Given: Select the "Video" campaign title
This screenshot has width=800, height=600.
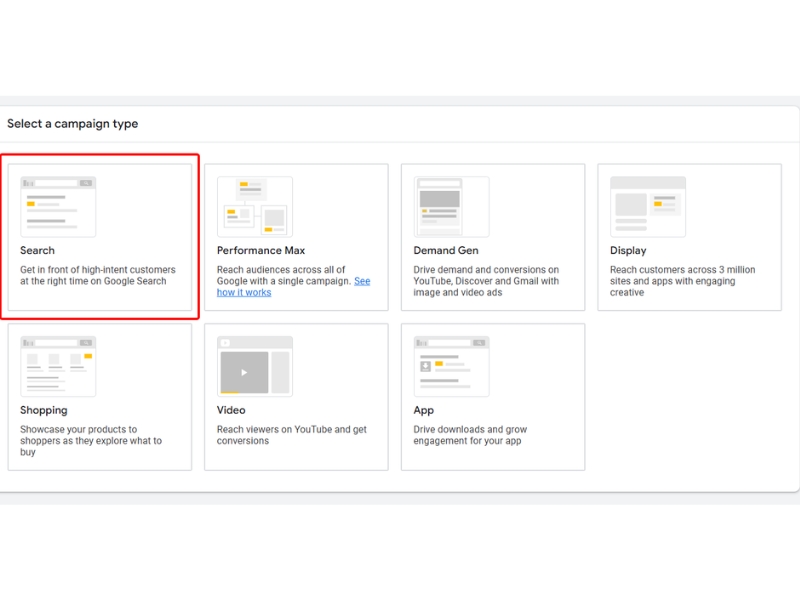Looking at the screenshot, I should tap(231, 410).
